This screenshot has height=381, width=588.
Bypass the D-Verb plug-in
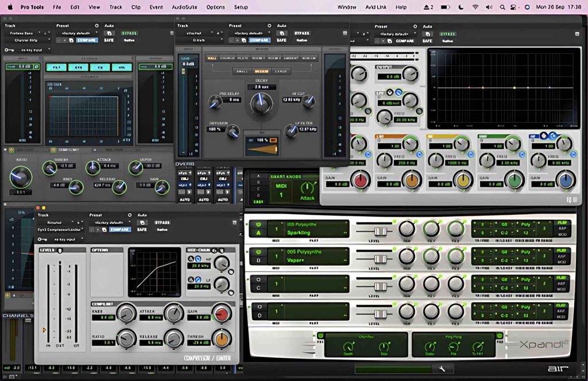coord(301,33)
